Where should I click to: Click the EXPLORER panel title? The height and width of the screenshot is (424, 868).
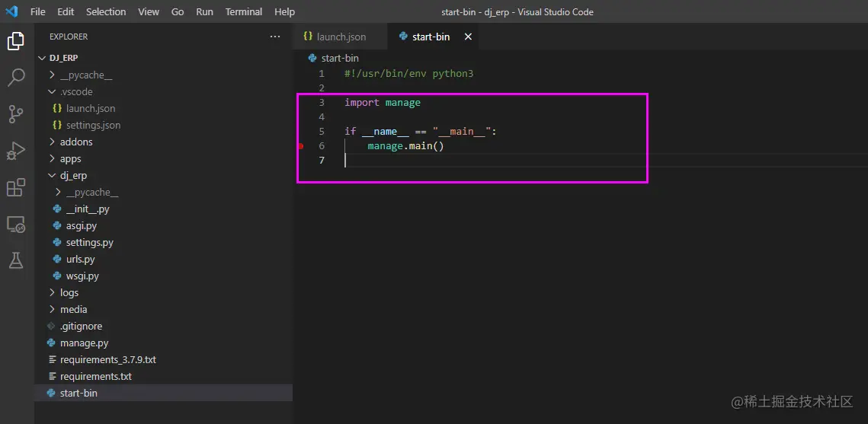point(69,37)
